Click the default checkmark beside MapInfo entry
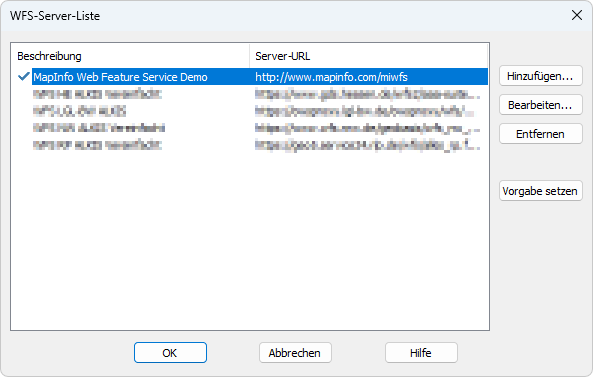The image size is (593, 377). 23,77
